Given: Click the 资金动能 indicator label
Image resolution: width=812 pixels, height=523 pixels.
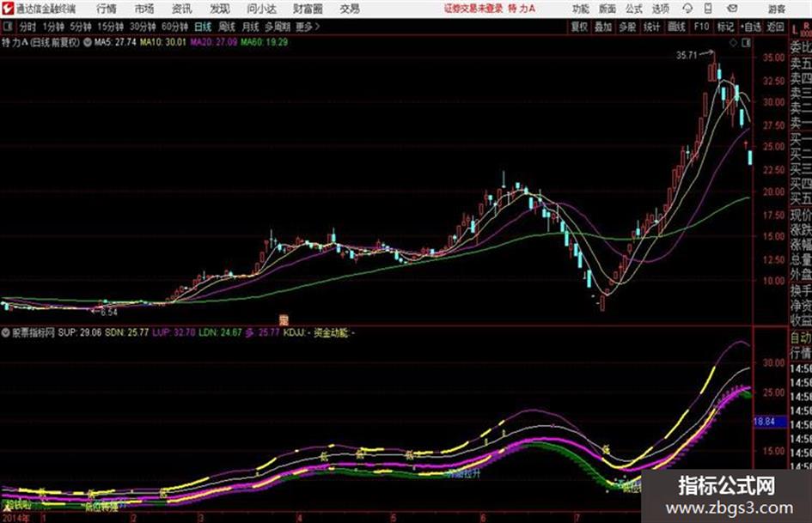Looking at the screenshot, I should (x=332, y=332).
